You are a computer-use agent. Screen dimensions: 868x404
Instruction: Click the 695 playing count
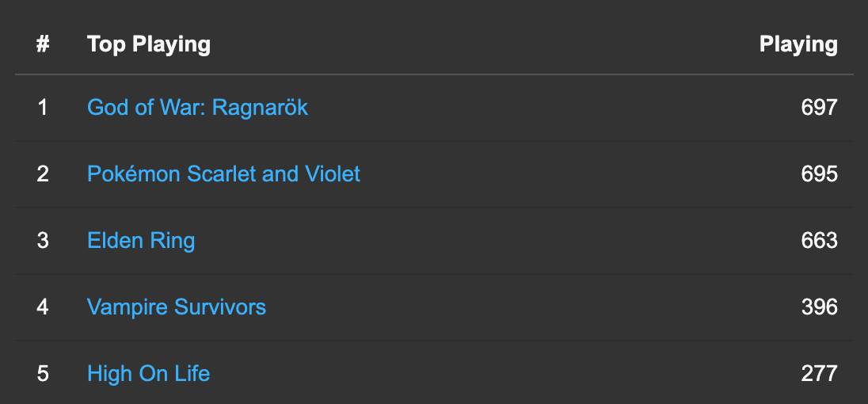[819, 173]
